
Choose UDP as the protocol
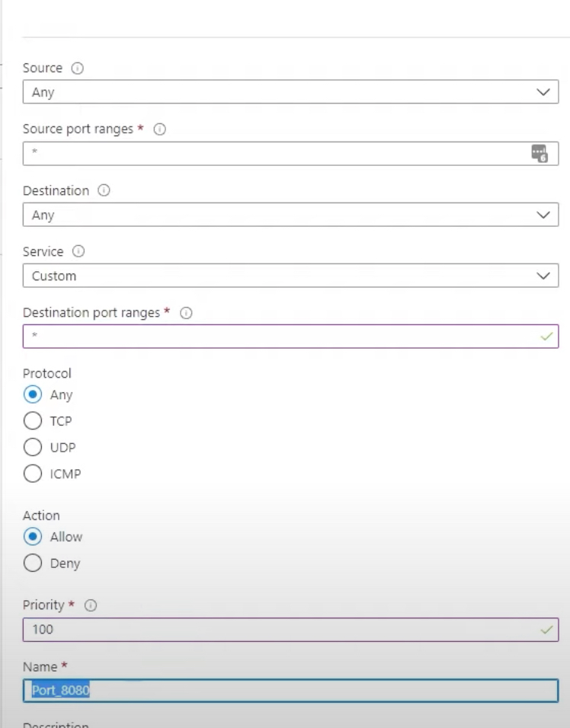[x=33, y=447]
